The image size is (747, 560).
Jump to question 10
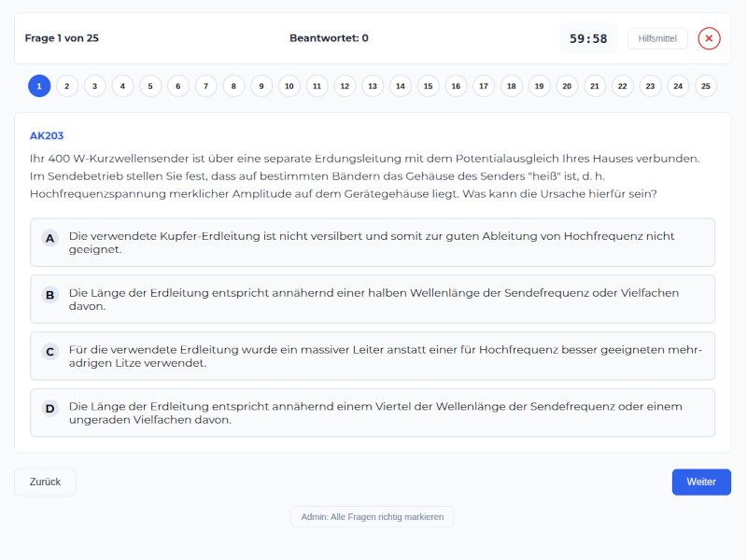pos(289,86)
